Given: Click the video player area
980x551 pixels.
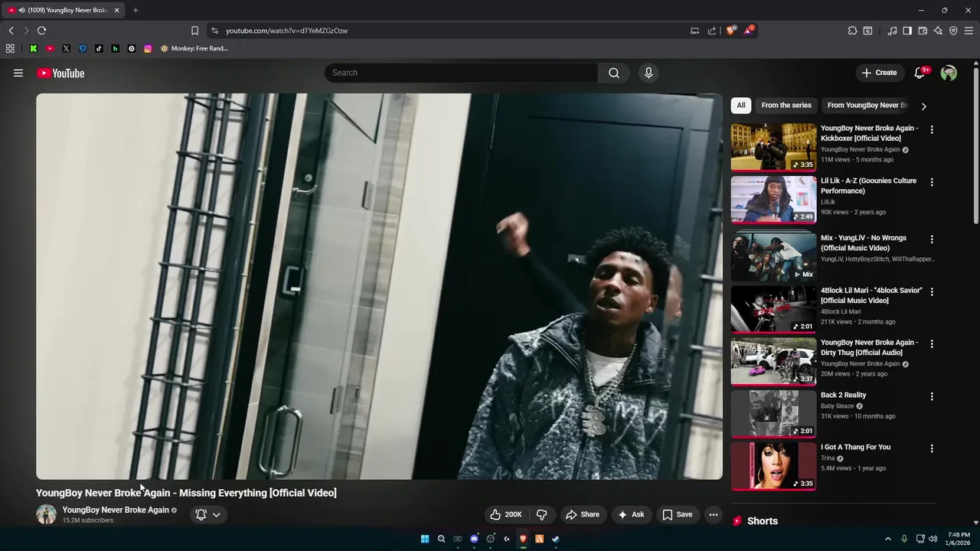Looking at the screenshot, I should tap(379, 286).
